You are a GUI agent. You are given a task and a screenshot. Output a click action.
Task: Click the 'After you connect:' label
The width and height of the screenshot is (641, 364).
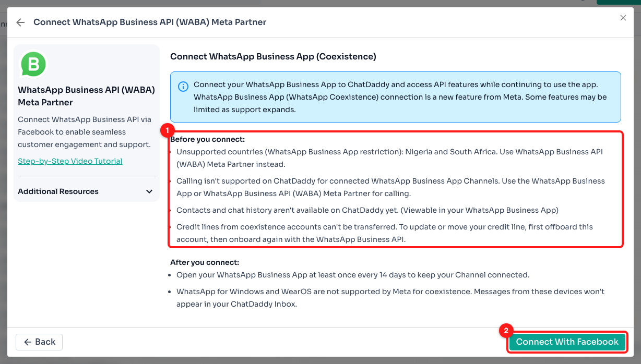(205, 262)
